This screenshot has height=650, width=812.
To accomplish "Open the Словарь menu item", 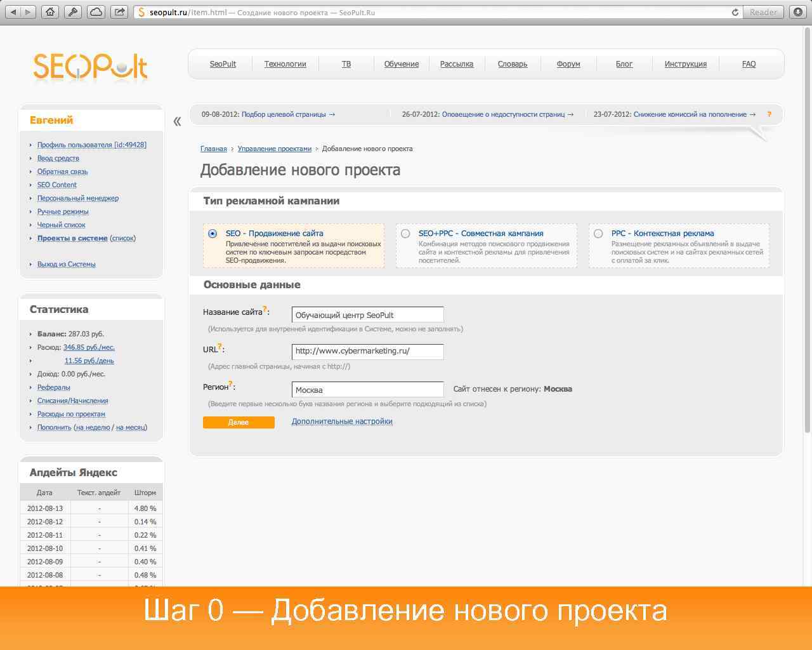I will 512,63.
